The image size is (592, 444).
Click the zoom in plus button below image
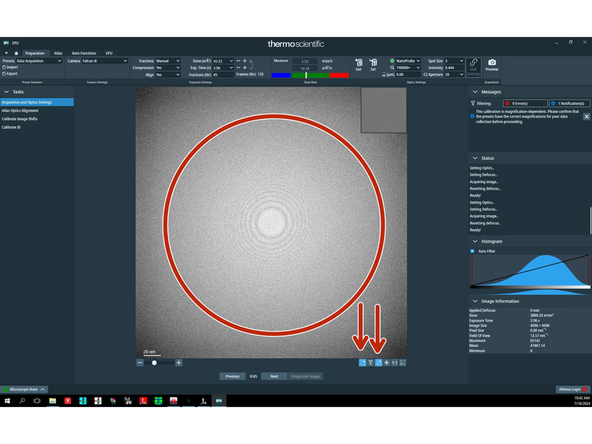(x=179, y=363)
